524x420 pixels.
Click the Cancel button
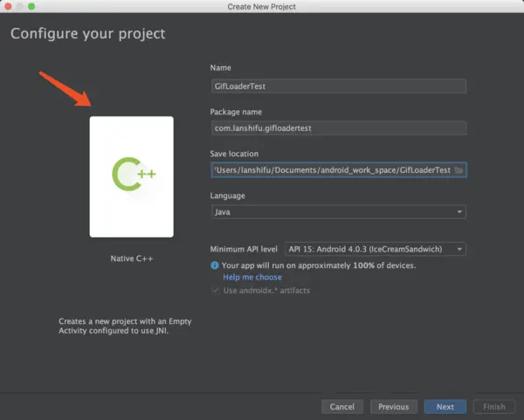tap(342, 407)
